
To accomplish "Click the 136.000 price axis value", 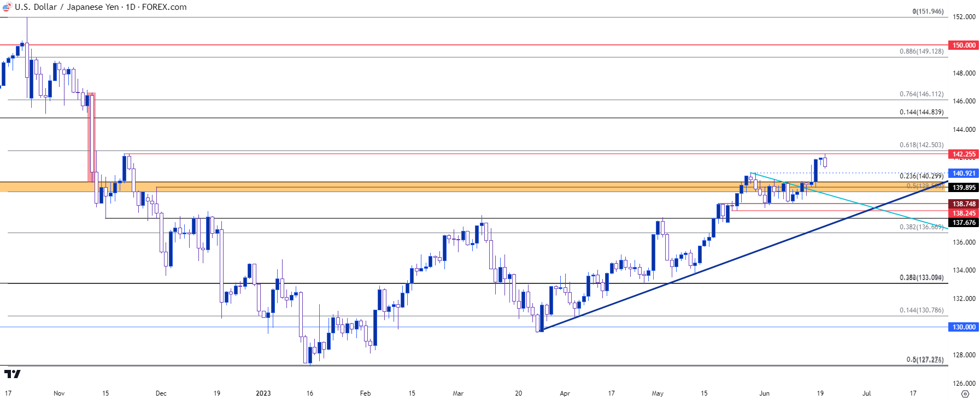I will (964, 242).
